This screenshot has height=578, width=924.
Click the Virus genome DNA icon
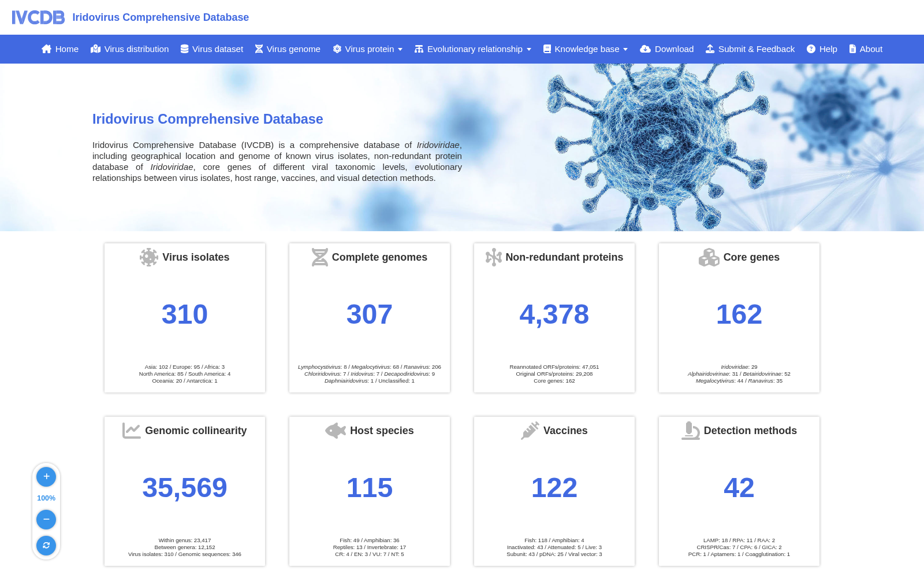[259, 49]
